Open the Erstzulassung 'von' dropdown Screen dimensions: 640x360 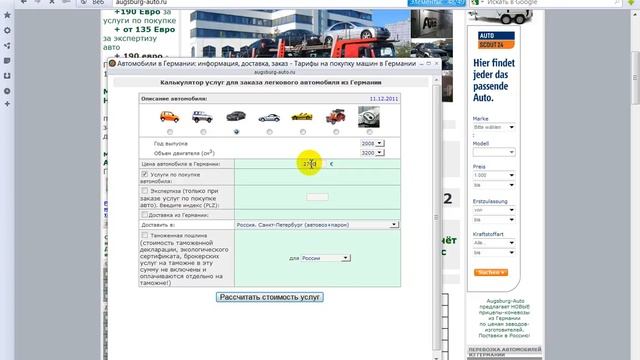click(493, 210)
